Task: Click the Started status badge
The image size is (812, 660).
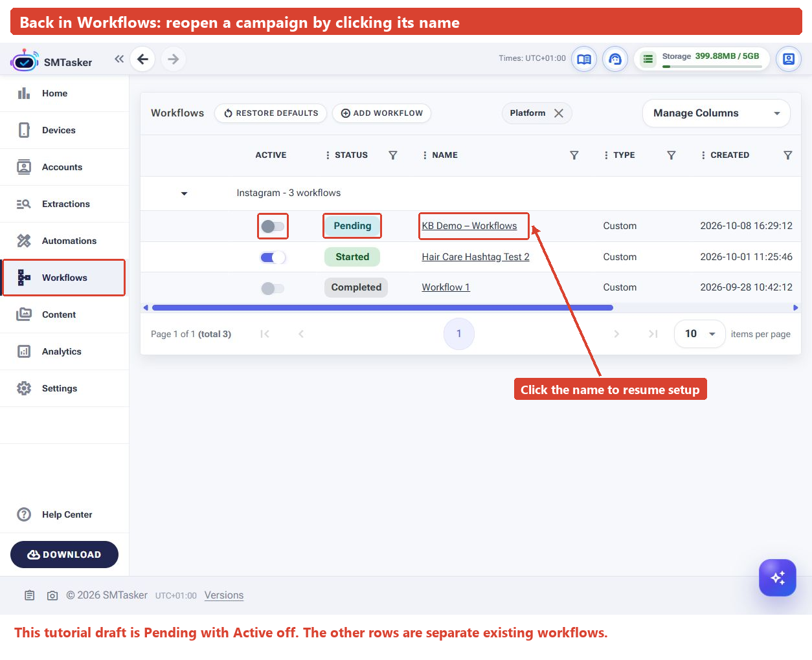Action: 352,257
